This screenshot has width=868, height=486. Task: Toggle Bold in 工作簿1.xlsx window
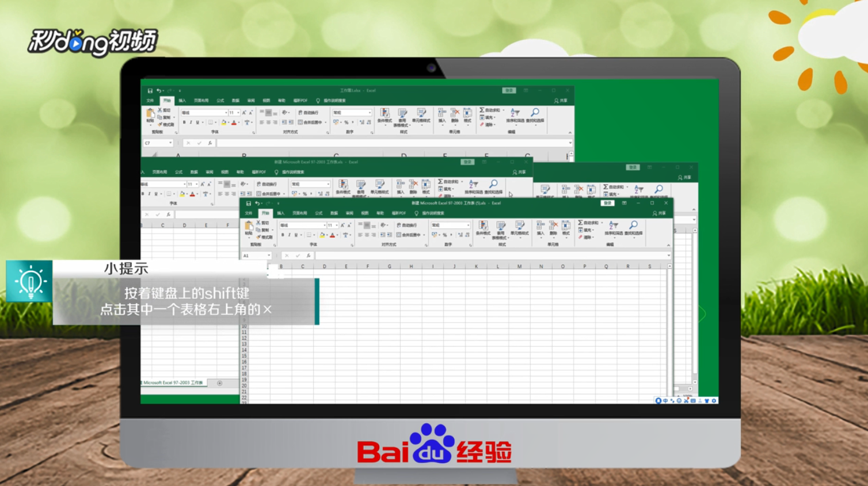(184, 122)
